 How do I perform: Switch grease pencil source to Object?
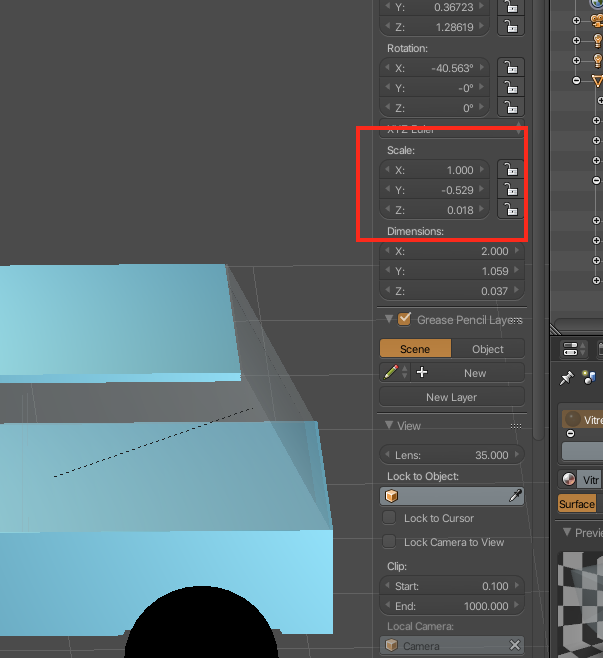488,349
